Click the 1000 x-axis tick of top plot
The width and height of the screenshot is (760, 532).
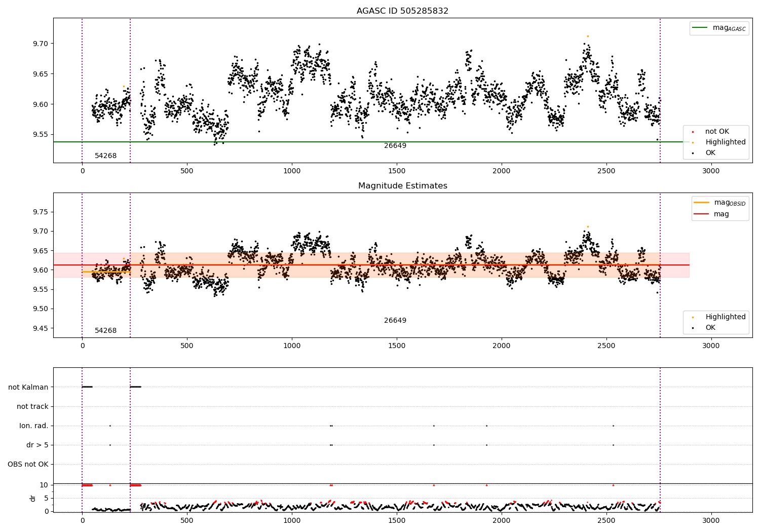click(x=292, y=171)
